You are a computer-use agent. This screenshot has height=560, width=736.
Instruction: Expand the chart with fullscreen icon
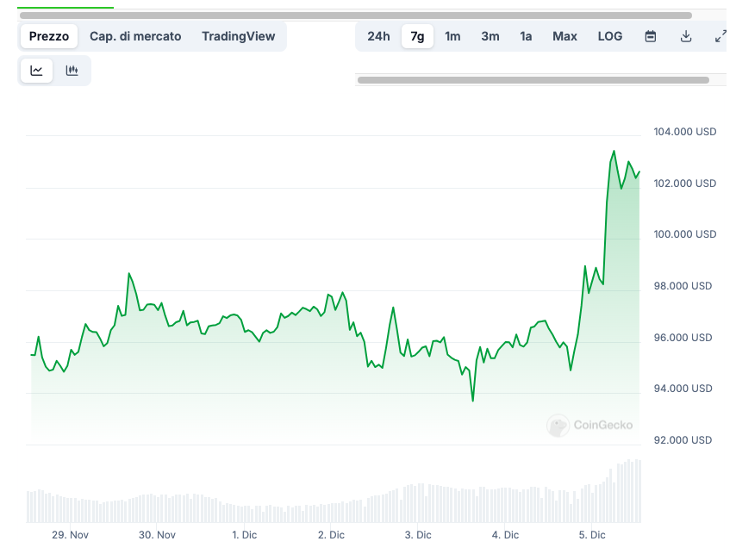(720, 36)
